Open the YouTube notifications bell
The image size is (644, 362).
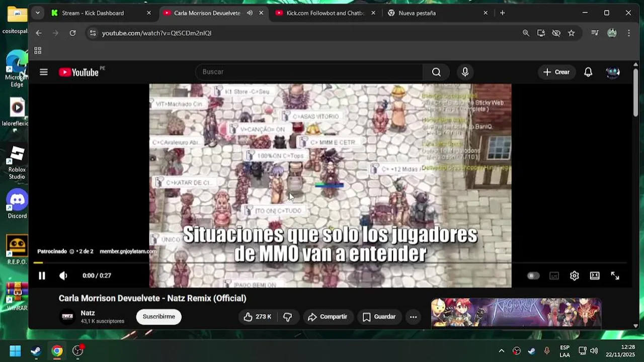(x=588, y=72)
